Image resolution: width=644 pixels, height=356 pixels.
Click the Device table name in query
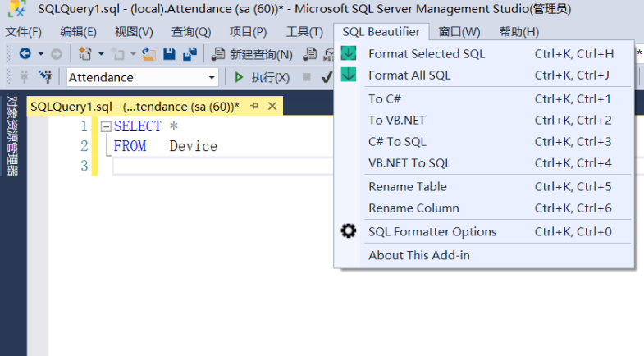pos(194,146)
